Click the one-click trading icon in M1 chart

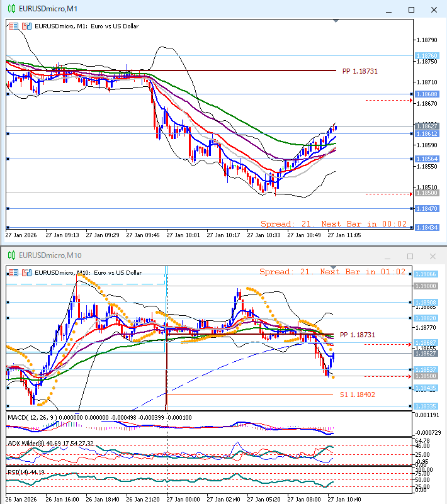coord(26,26)
